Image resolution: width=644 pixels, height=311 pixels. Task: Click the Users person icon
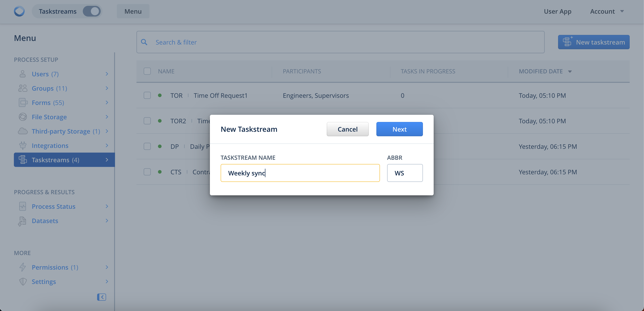23,74
